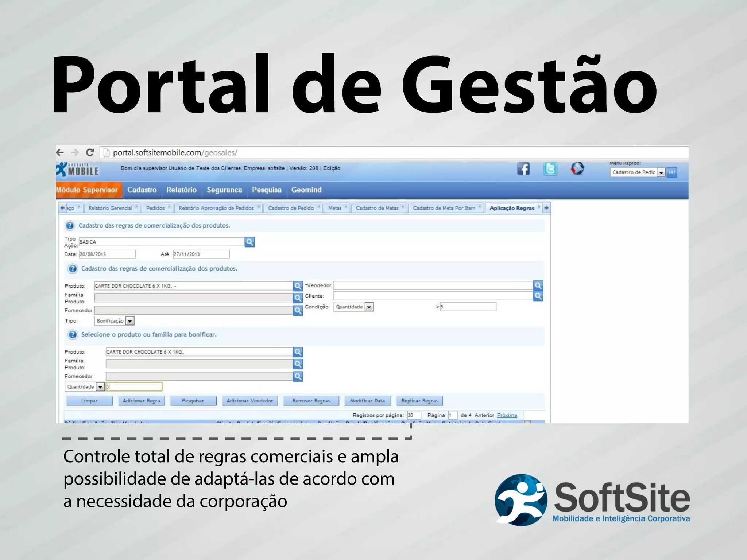Click the Adicionar Regra button

142,401
